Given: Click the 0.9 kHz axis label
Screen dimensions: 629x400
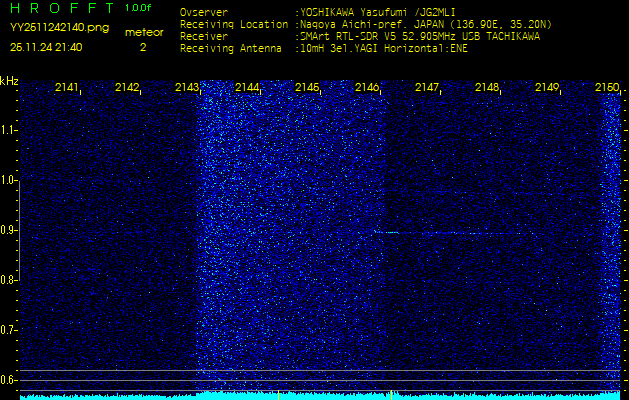Looking at the screenshot, I should [x=7, y=230].
